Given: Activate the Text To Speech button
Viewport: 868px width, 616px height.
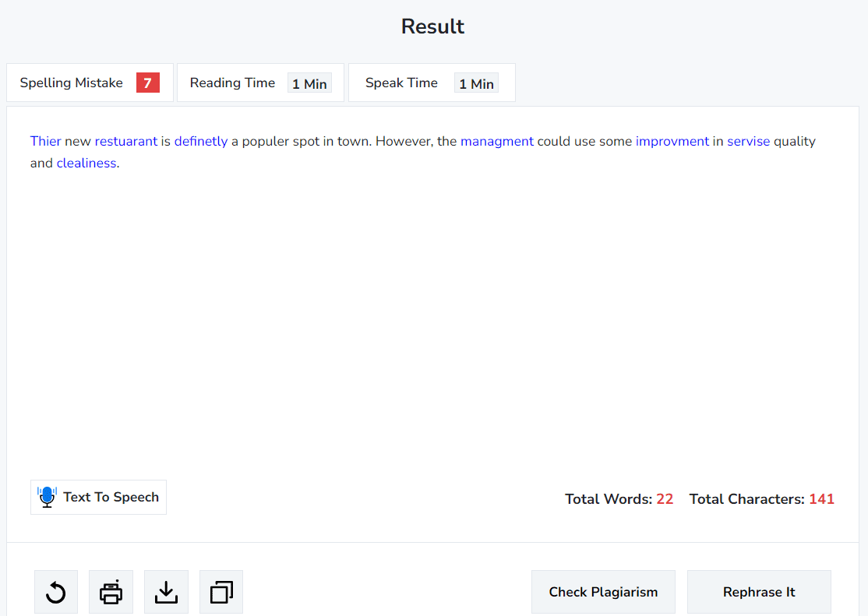Looking at the screenshot, I should pos(98,497).
